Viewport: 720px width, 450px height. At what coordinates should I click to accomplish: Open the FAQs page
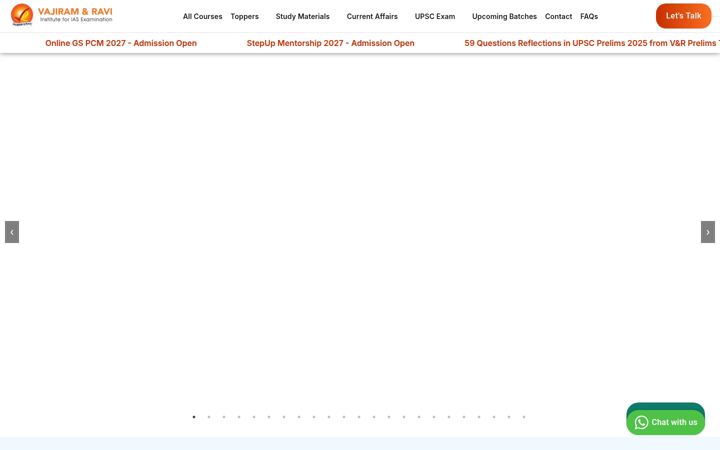point(589,17)
